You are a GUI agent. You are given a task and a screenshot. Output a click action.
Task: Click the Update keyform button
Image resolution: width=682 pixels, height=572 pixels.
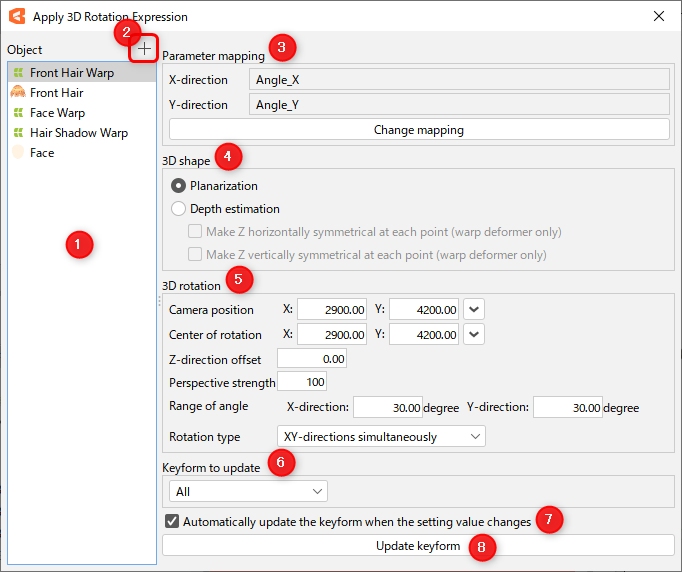(x=417, y=546)
